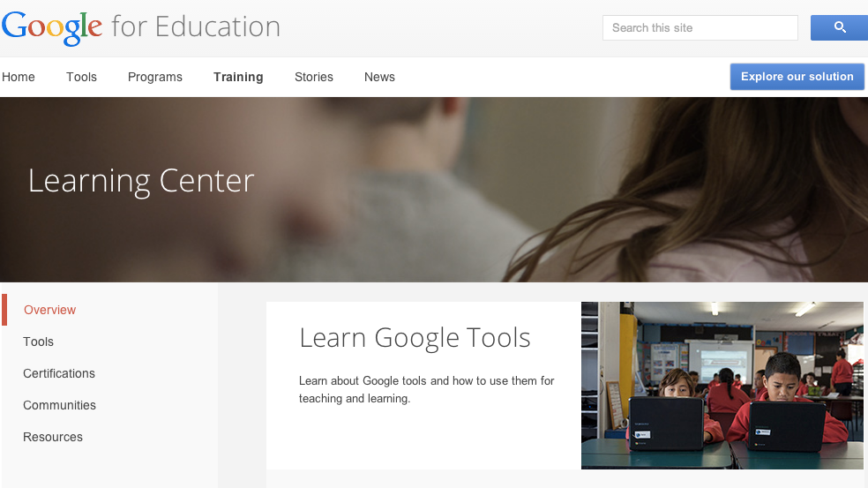The image size is (868, 488).
Task: Click the classroom students photo
Action: [722, 386]
